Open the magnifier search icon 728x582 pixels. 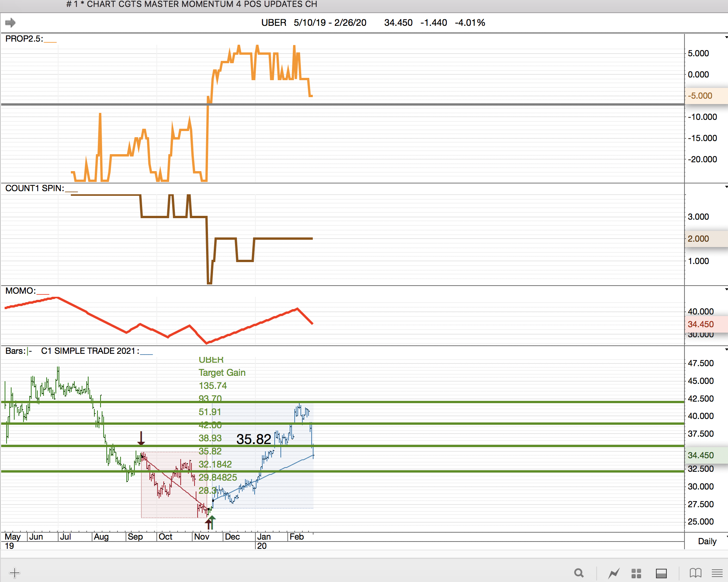click(x=579, y=573)
